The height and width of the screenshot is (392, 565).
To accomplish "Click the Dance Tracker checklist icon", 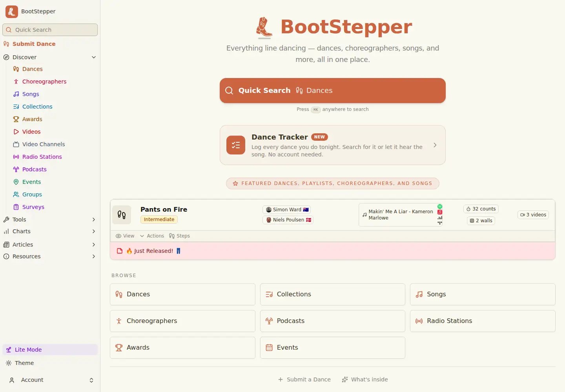I will tap(236, 145).
